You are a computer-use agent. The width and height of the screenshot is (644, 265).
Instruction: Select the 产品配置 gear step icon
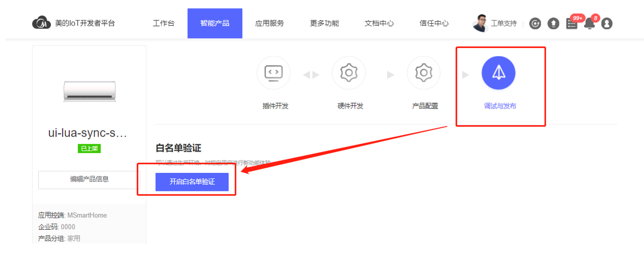424,73
